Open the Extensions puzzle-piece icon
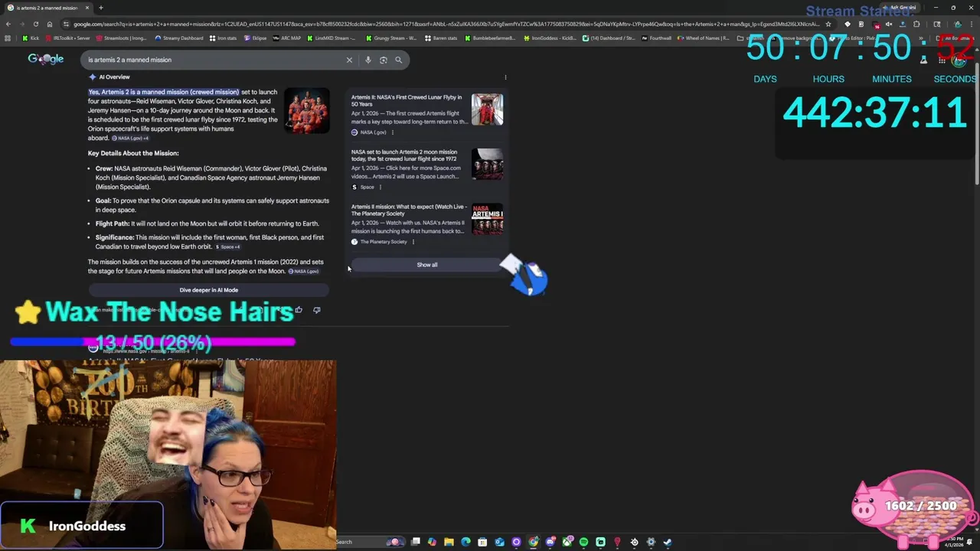This screenshot has width=980, height=551. [916, 24]
